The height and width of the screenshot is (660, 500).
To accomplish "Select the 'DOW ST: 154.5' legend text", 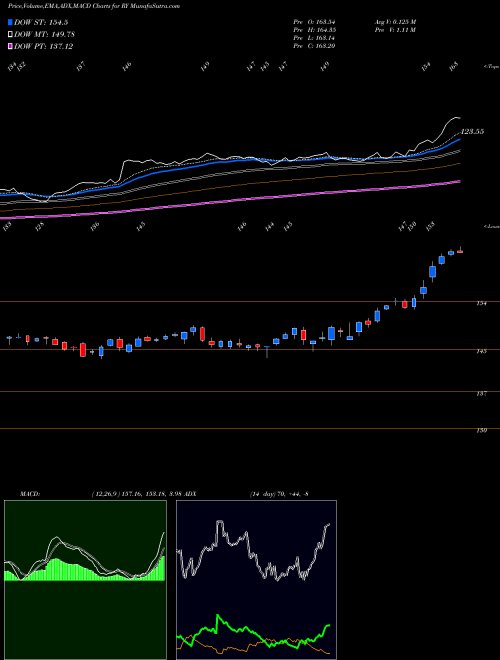I will coord(41,23).
